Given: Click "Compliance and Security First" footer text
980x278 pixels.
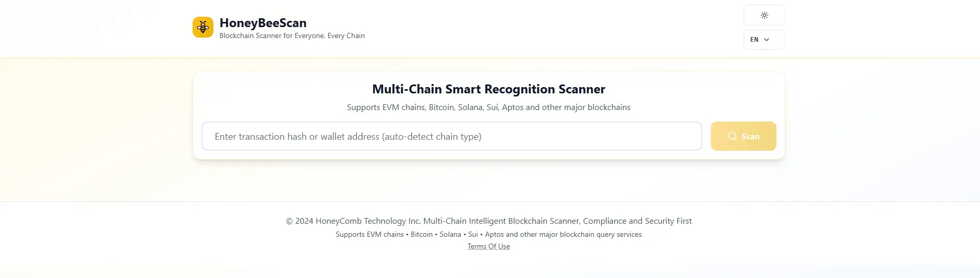Looking at the screenshot, I should (x=637, y=221).
